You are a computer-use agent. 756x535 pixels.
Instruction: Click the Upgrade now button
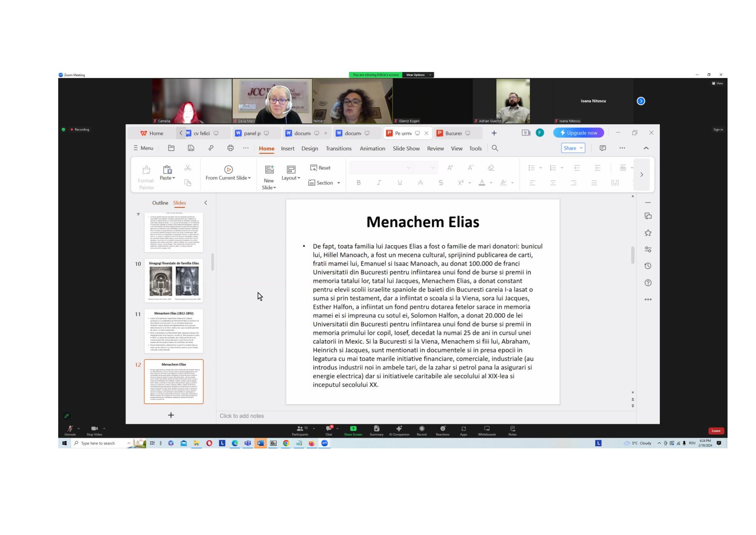(579, 133)
